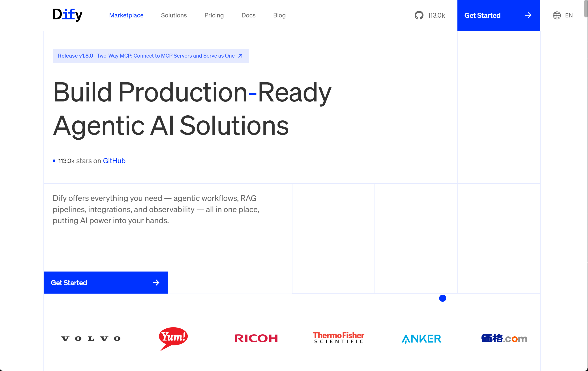Screen dimensions: 588x371
Task: Click the Volvo logo
Action: [91, 339]
